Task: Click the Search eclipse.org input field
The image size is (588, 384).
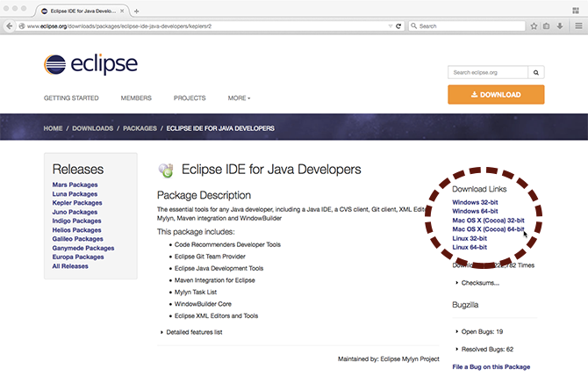Action: (x=488, y=72)
